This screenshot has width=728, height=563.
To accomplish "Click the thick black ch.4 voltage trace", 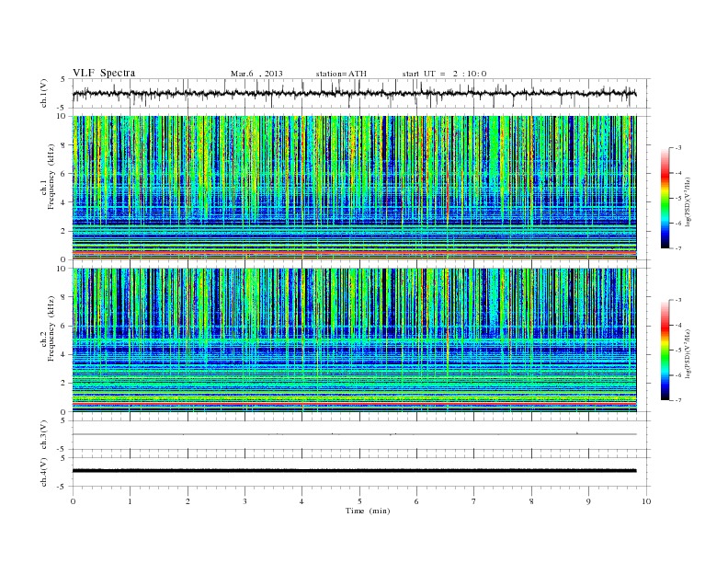I will 354,471.
